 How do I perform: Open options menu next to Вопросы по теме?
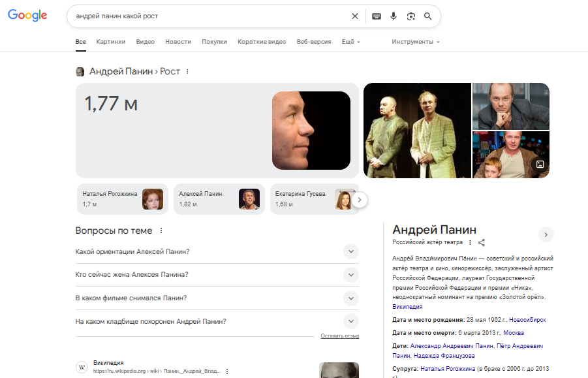point(161,230)
